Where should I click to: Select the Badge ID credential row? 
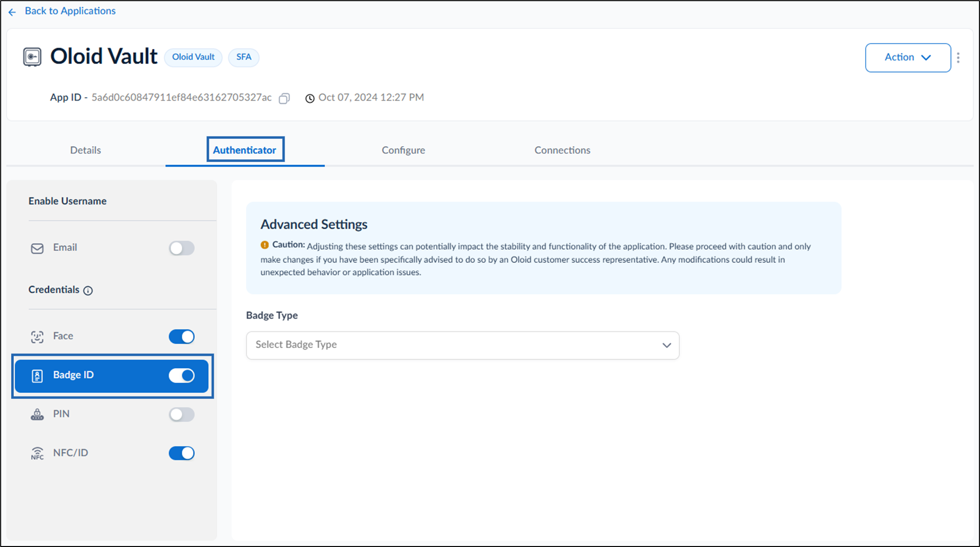point(112,375)
